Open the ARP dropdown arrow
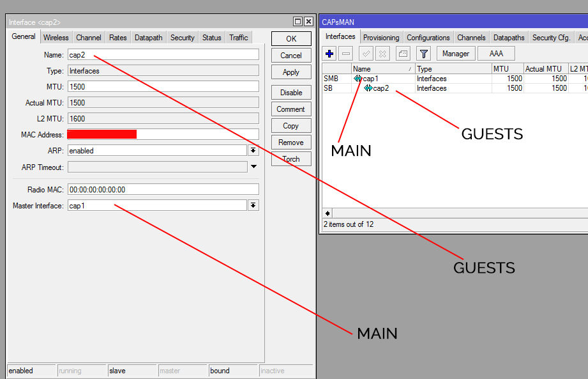588x379 pixels. (253, 150)
